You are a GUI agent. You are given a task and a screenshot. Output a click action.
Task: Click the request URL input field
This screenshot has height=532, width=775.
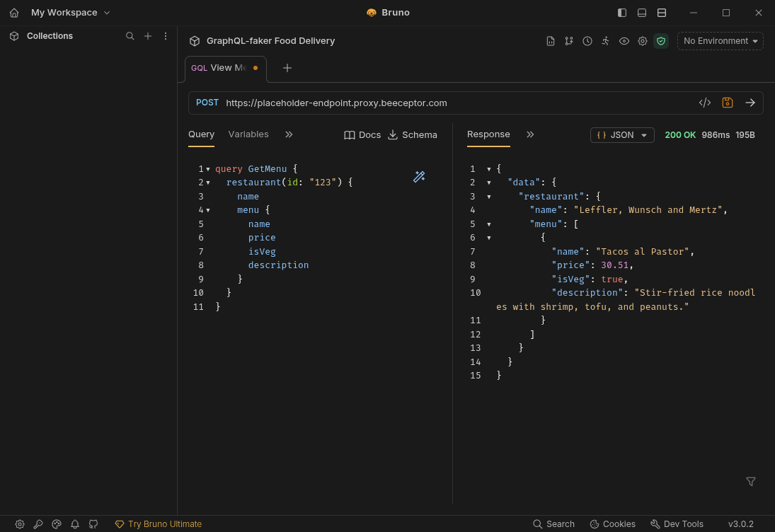453,103
